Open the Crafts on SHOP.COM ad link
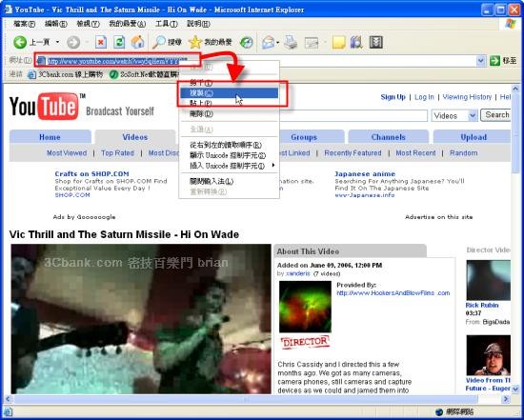 click(91, 173)
